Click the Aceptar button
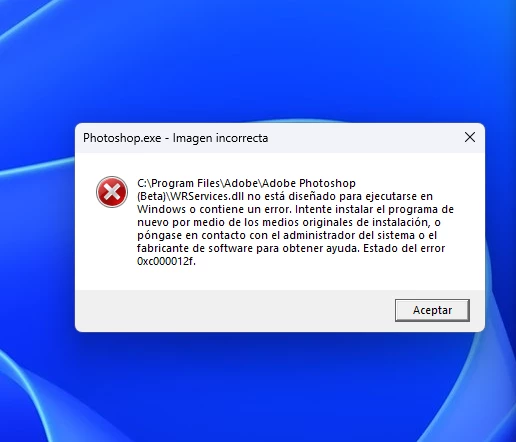 [432, 310]
